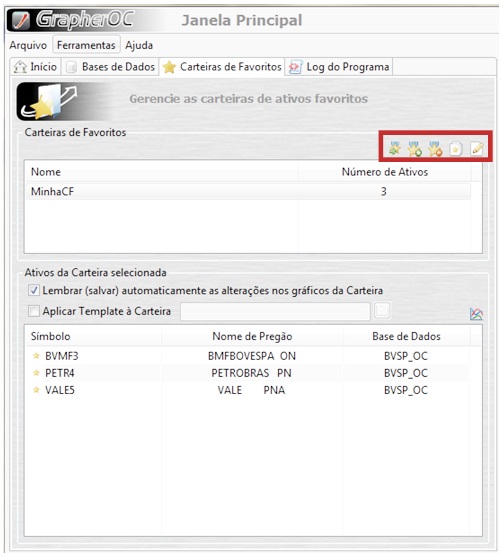The height and width of the screenshot is (556, 501).
Task: Open charts with the graph icon near template field
Action: [x=476, y=314]
